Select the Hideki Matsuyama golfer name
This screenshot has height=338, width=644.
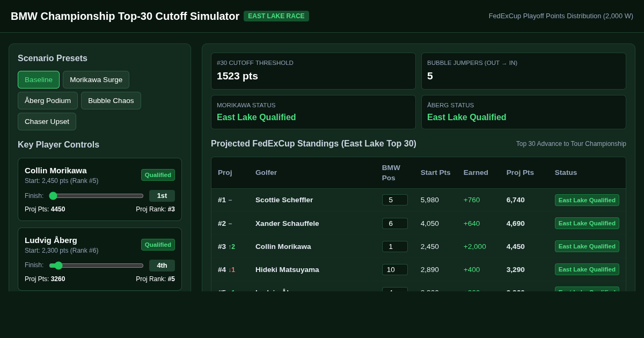[287, 269]
